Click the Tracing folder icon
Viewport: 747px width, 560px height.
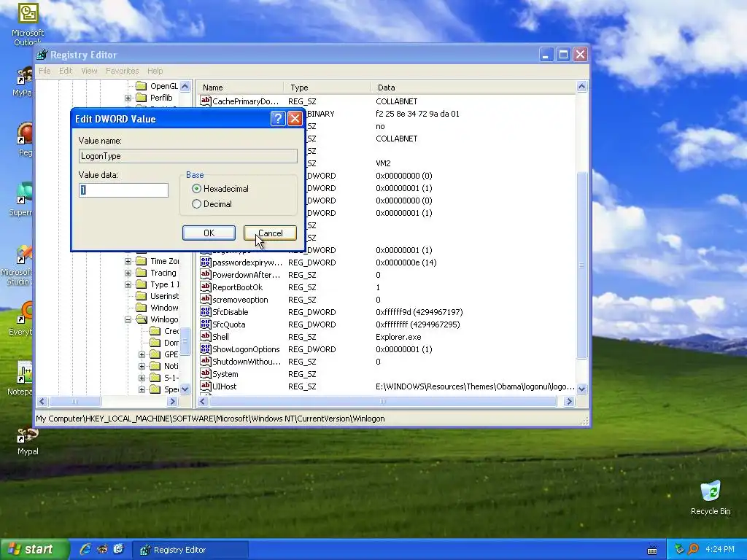coord(141,273)
